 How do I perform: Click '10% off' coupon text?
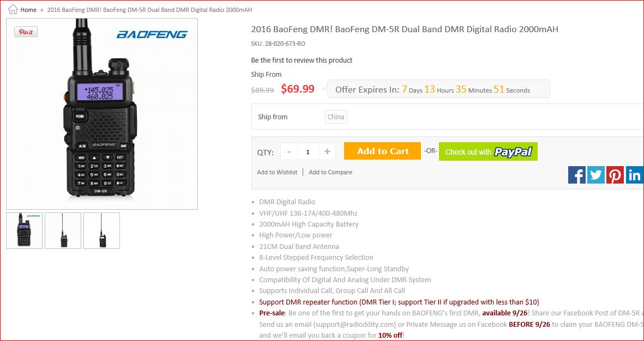(390, 335)
